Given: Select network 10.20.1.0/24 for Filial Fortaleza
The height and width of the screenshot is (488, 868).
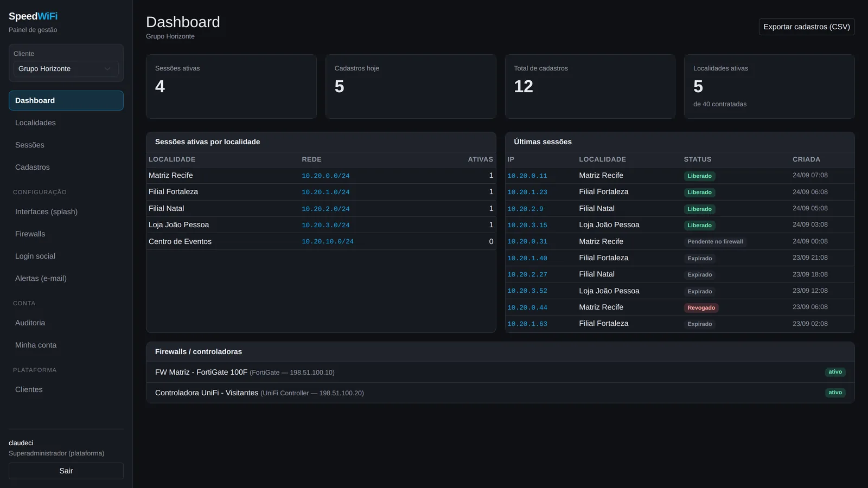Looking at the screenshot, I should click(x=325, y=192).
